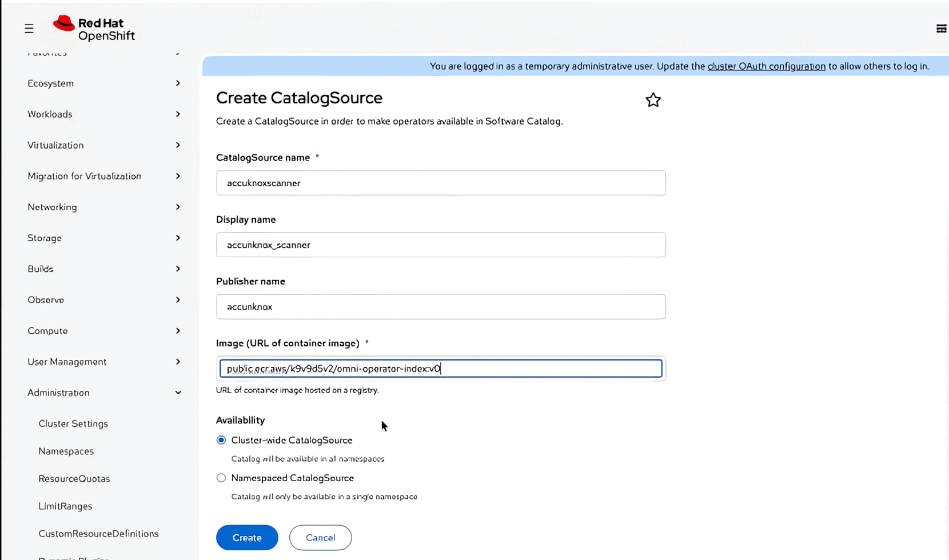The width and height of the screenshot is (949, 560).
Task: Open the application launcher grid icon
Action: 941,29
